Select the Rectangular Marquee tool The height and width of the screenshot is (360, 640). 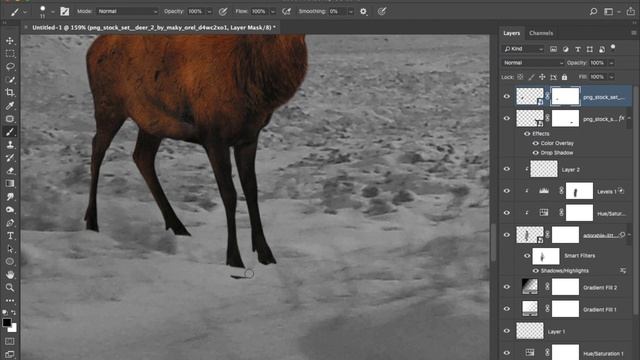[x=10, y=54]
